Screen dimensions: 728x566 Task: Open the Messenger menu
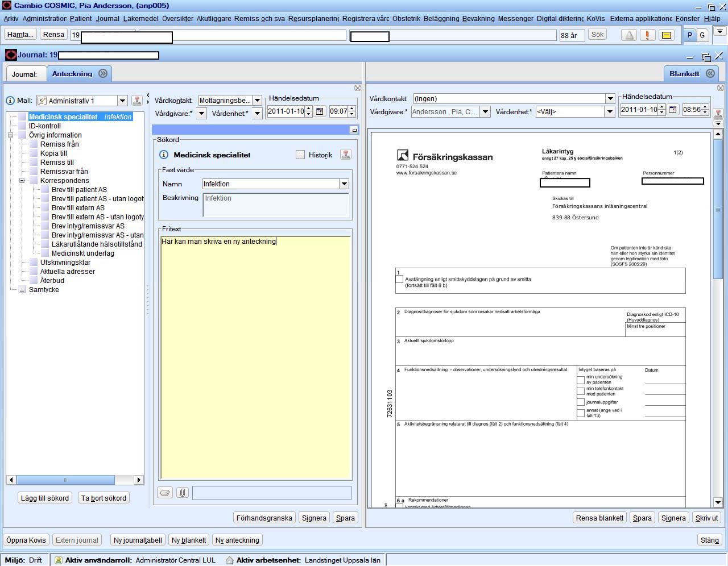pos(516,18)
